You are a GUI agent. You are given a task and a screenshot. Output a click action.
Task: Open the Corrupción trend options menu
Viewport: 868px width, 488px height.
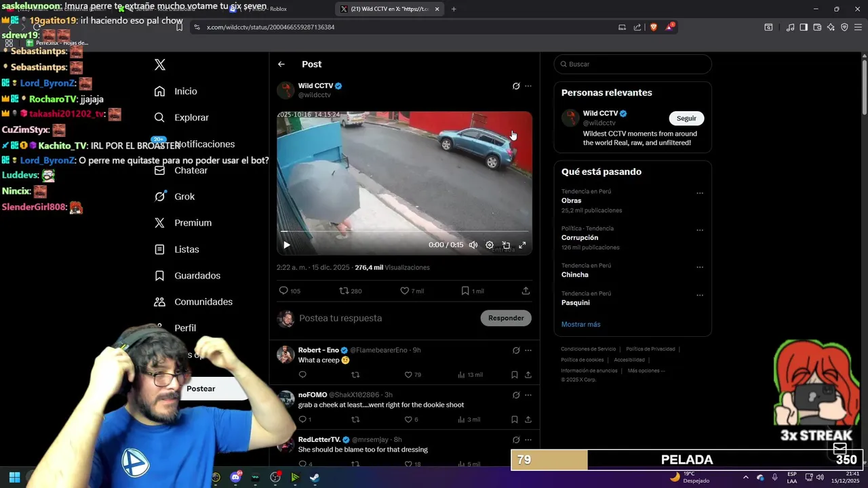click(x=700, y=230)
